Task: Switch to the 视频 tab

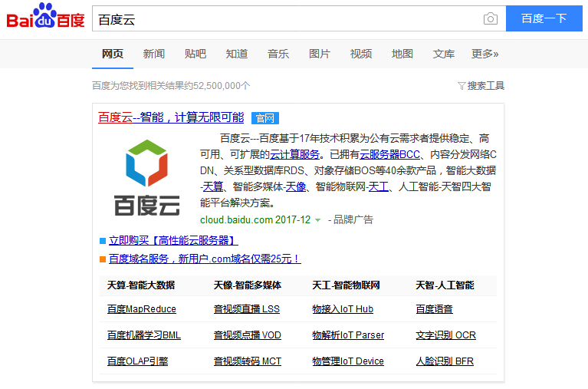Action: pos(361,54)
